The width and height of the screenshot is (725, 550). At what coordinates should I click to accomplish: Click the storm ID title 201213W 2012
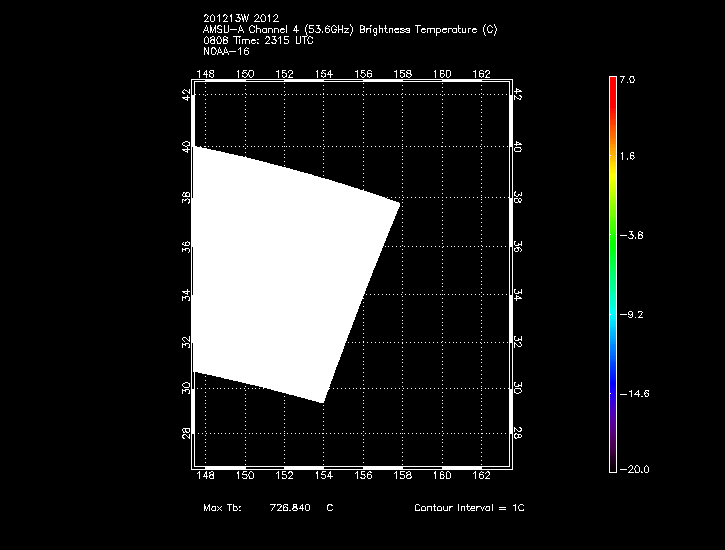[x=241, y=19]
